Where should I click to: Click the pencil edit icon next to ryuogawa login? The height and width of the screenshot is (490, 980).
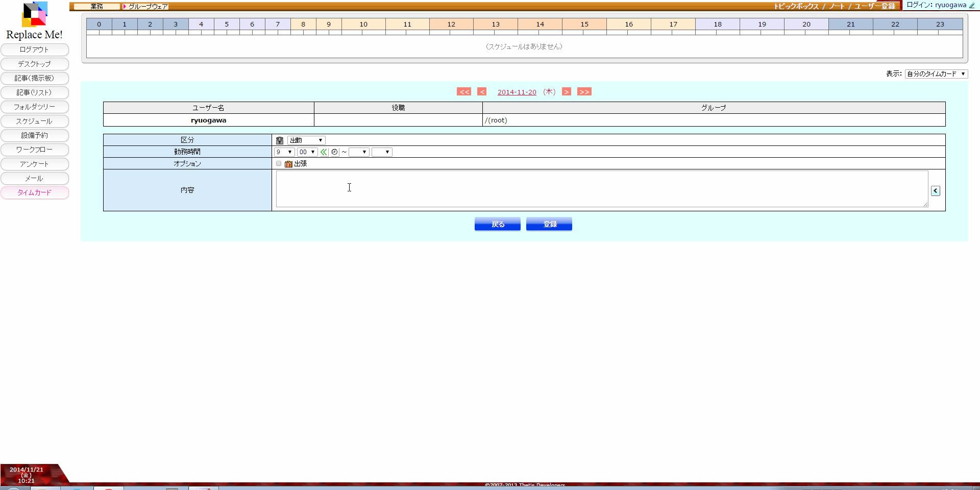click(972, 5)
